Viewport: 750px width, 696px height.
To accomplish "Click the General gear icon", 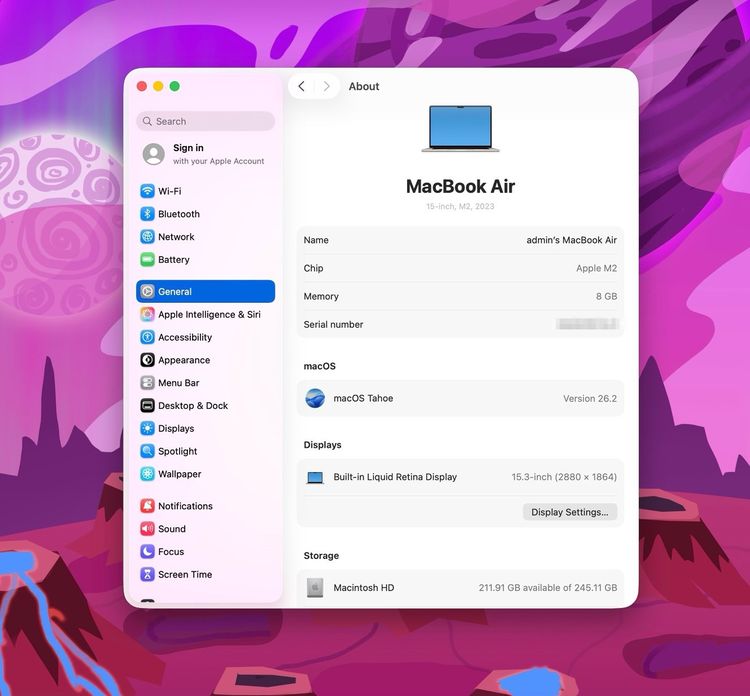I will [147, 291].
